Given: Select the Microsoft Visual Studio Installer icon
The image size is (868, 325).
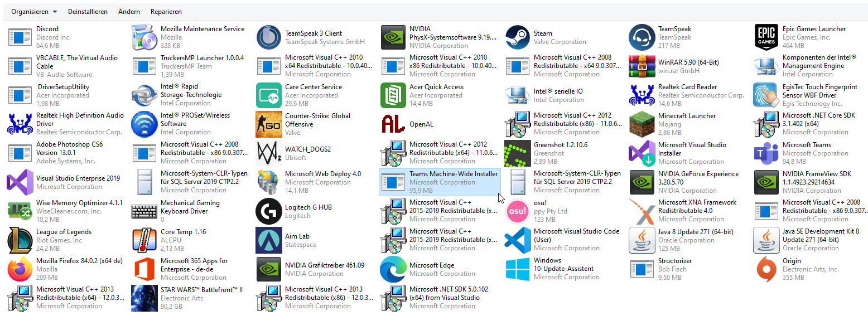Looking at the screenshot, I should 642,153.
